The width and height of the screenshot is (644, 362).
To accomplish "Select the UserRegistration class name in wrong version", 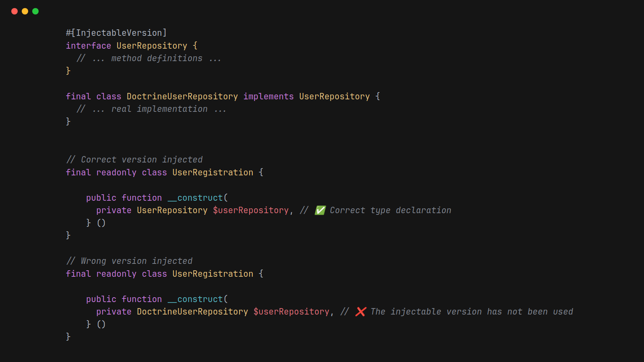I will [213, 274].
